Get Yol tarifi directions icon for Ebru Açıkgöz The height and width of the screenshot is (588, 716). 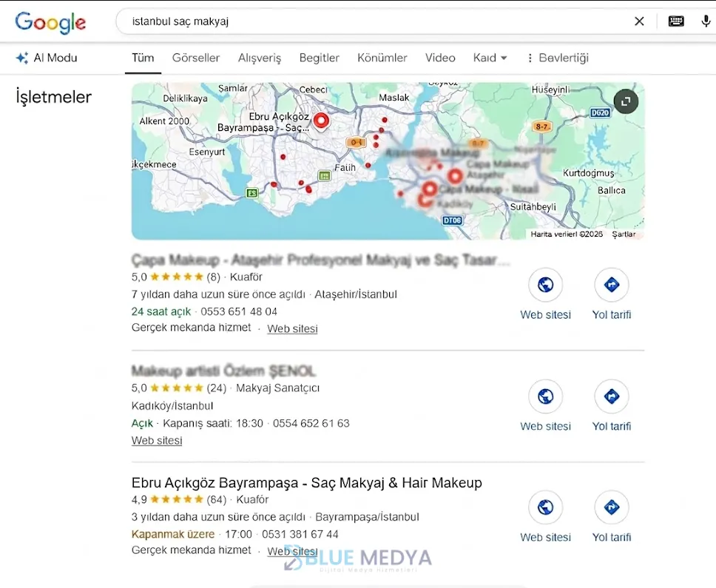pos(612,507)
